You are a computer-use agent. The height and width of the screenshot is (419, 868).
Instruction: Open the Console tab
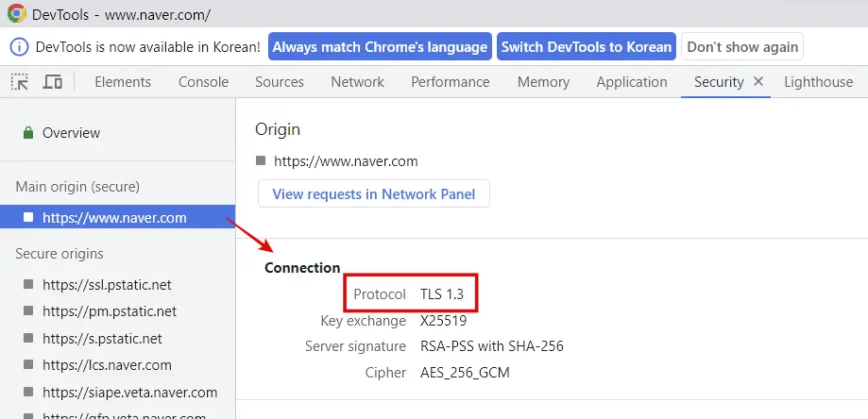point(203,82)
